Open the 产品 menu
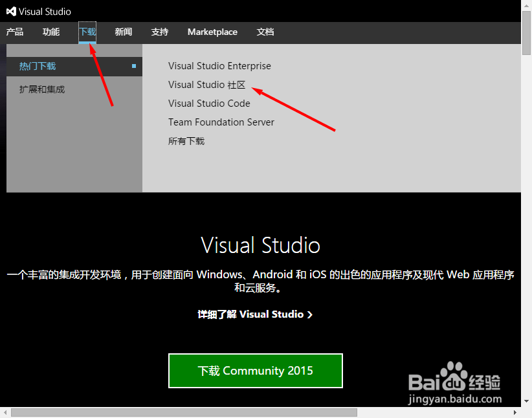This screenshot has height=418, width=532. (15, 32)
